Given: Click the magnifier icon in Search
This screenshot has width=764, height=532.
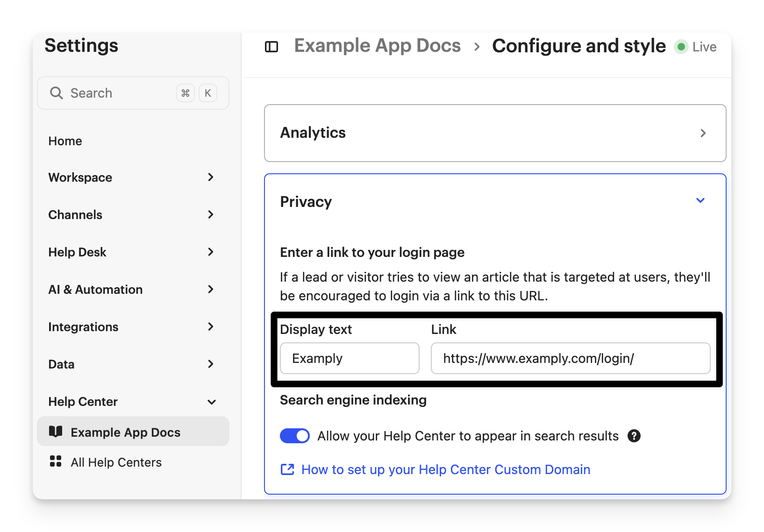Looking at the screenshot, I should pyautogui.click(x=57, y=93).
